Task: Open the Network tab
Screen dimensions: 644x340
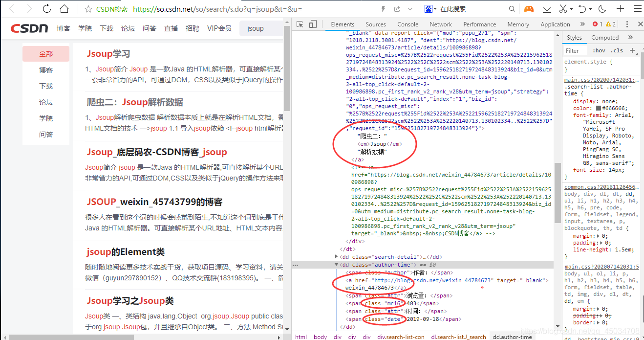Action: pyautogui.click(x=441, y=24)
